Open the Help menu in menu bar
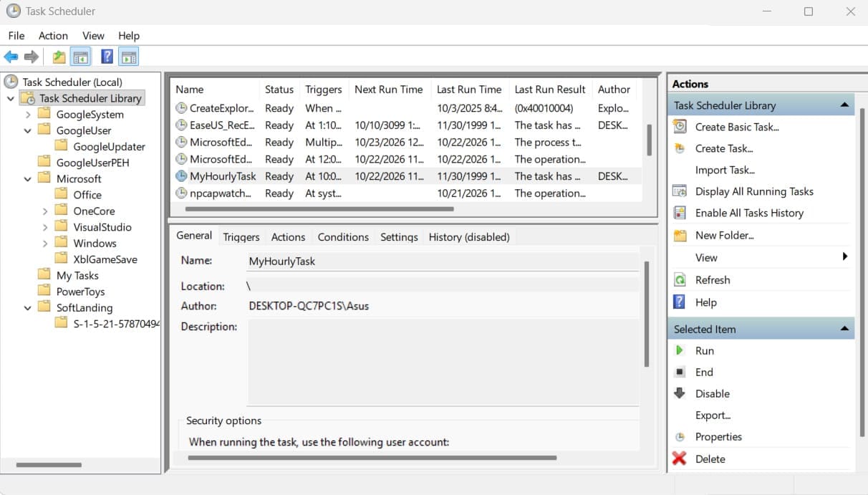The width and height of the screenshot is (868, 495). [129, 35]
